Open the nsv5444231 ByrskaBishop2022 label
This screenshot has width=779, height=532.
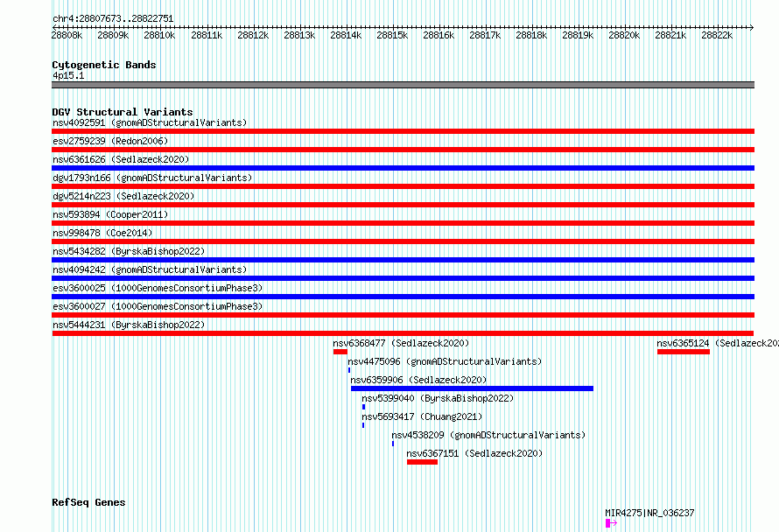coord(129,325)
